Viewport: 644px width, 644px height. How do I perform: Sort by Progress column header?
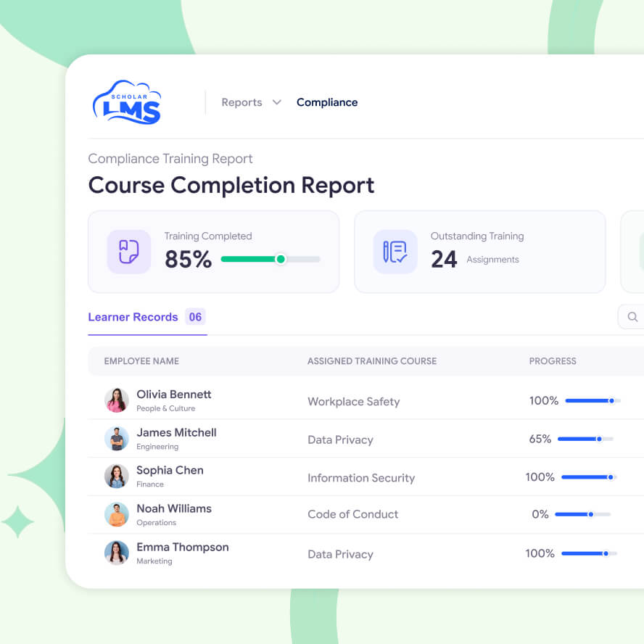pos(553,361)
